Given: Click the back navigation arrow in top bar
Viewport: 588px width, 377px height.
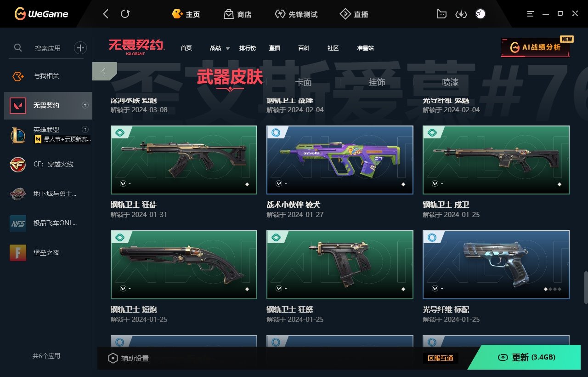Looking at the screenshot, I should [x=106, y=14].
